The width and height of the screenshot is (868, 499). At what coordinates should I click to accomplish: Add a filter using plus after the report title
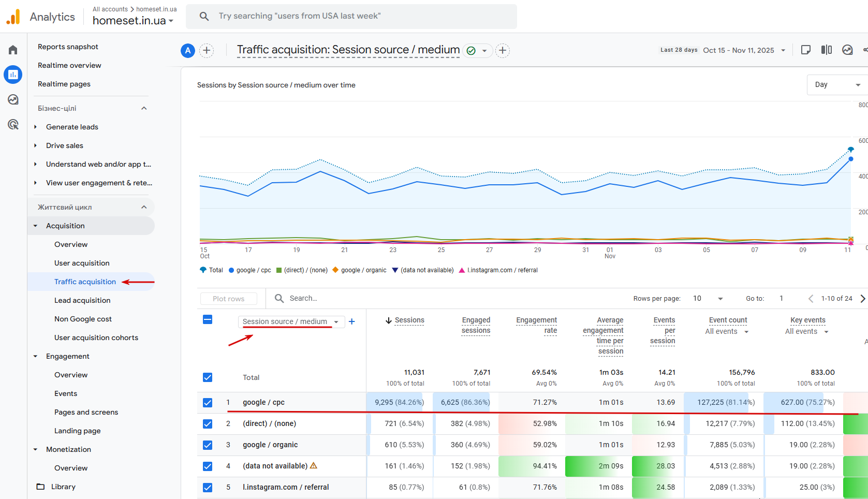point(503,50)
